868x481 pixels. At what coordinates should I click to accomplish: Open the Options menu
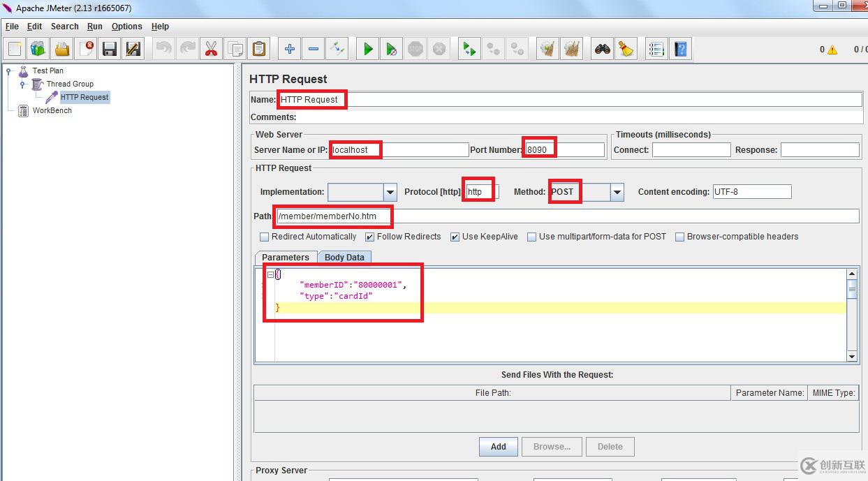pos(127,27)
